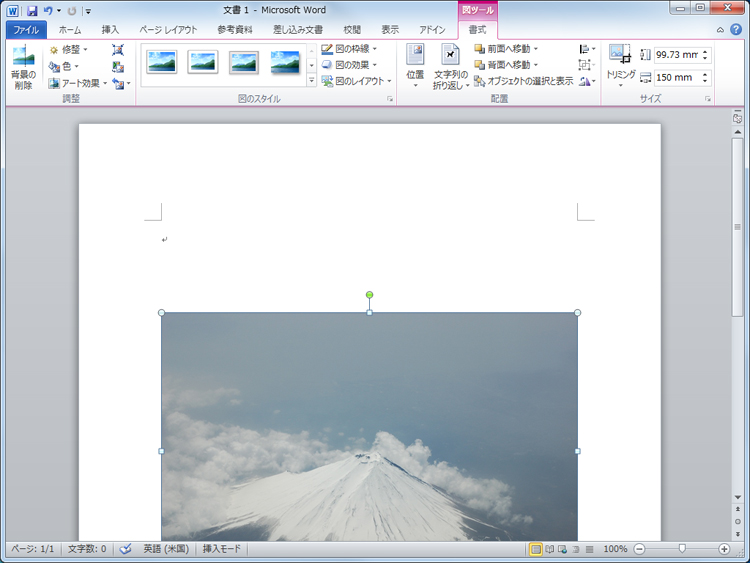The height and width of the screenshot is (563, 750).
Task: Switch to アドイン (Add-ins) tab
Action: [x=432, y=30]
